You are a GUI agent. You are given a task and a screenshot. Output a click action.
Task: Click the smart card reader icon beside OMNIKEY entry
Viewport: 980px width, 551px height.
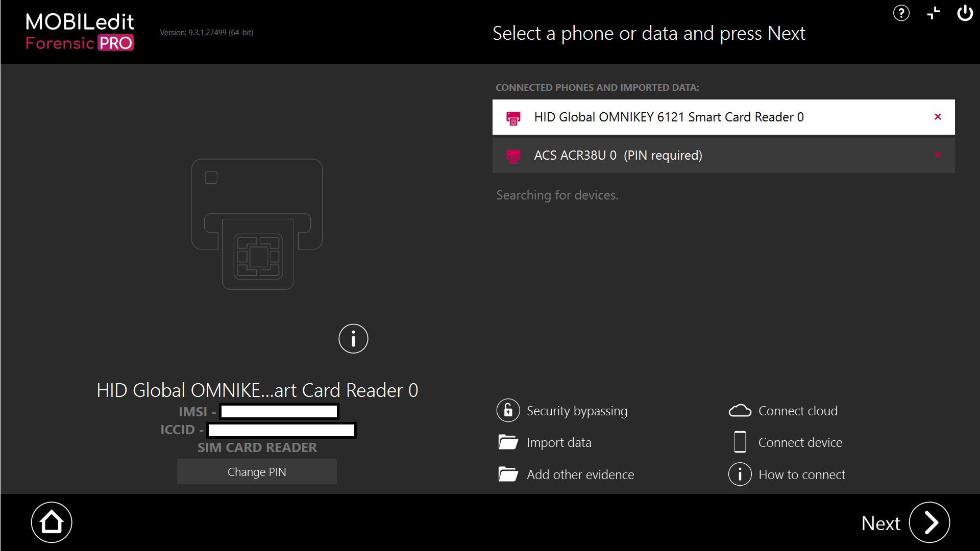[x=513, y=117]
